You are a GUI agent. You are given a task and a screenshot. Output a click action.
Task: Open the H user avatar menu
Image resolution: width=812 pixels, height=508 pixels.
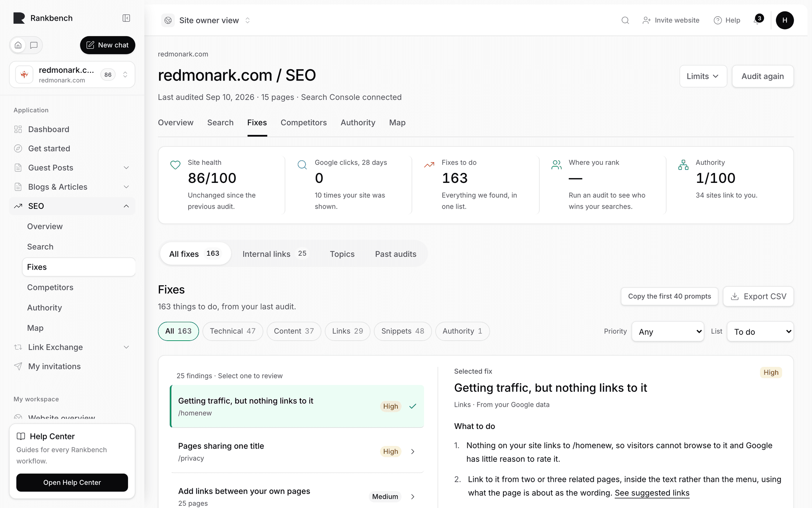tap(785, 20)
